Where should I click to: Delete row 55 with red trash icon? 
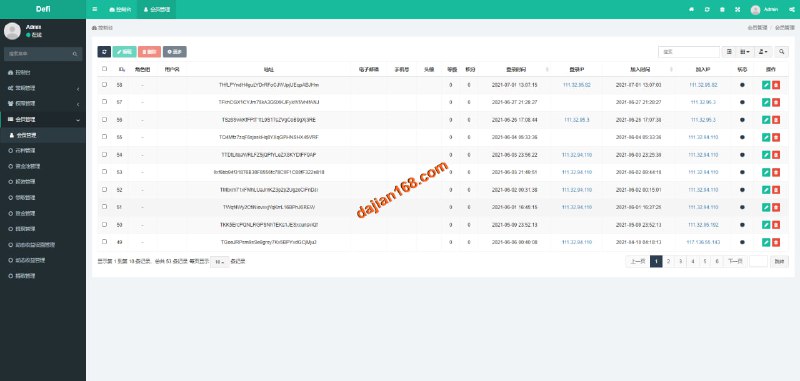coord(776,137)
